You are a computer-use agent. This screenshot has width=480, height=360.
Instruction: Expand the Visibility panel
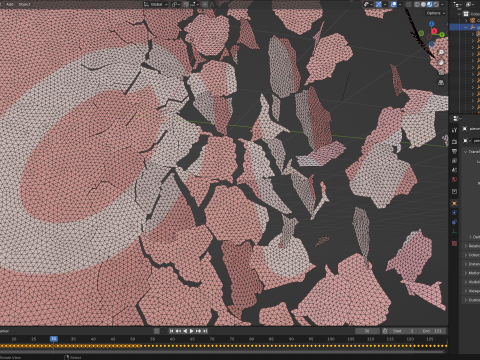point(471,282)
